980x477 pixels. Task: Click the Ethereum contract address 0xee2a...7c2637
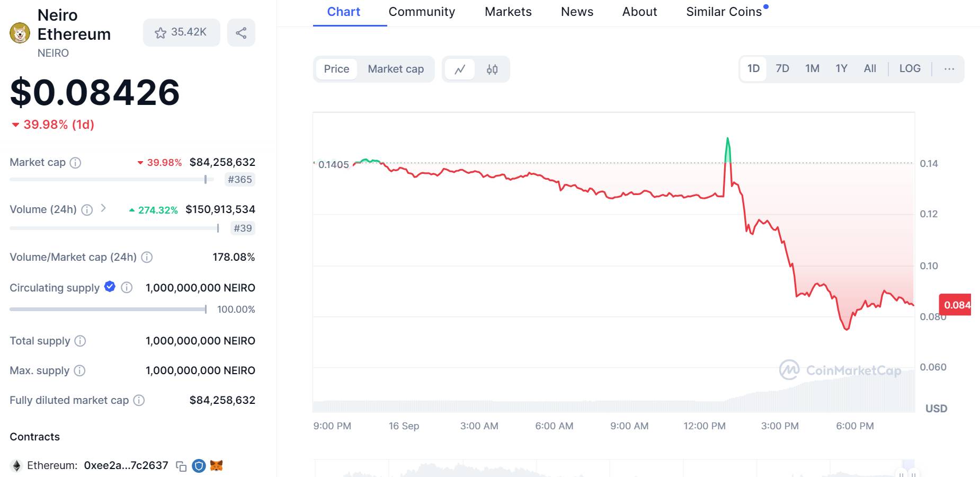click(126, 466)
